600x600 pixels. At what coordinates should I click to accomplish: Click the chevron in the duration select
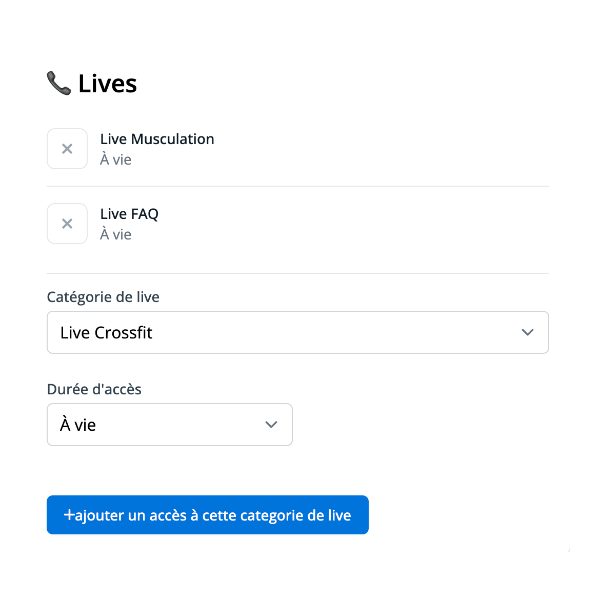coord(271,425)
